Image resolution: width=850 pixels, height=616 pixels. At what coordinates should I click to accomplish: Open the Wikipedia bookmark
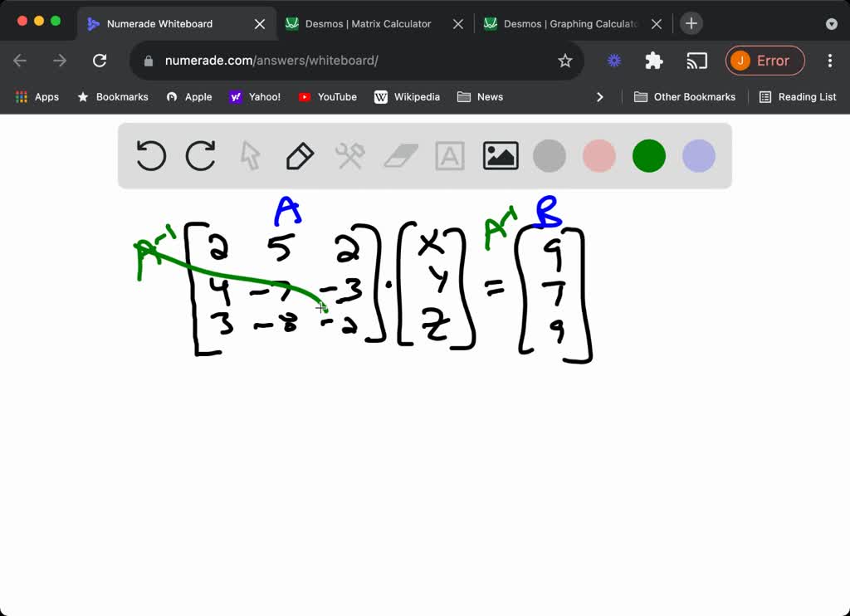pos(408,96)
